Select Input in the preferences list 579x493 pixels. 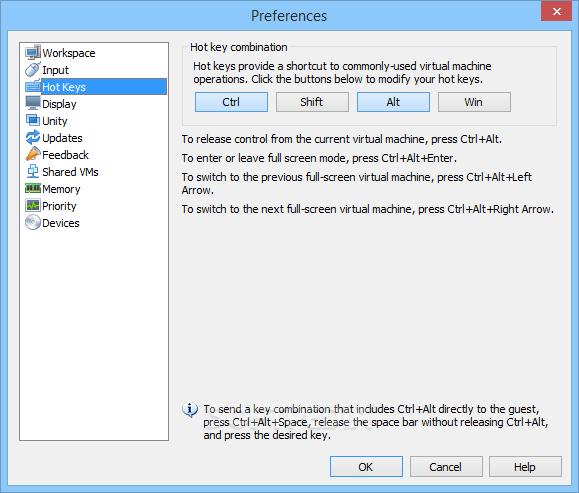point(55,70)
